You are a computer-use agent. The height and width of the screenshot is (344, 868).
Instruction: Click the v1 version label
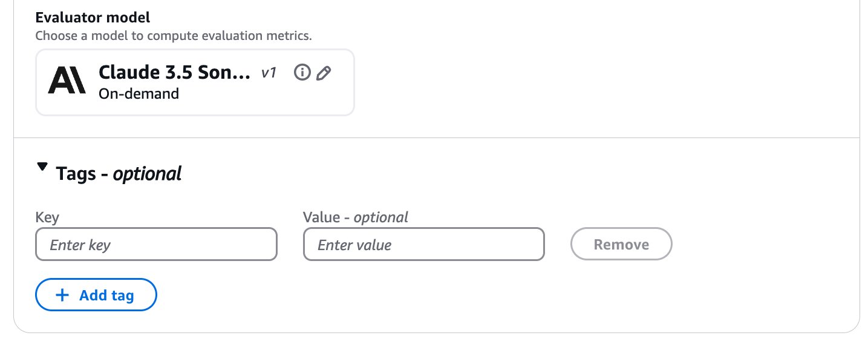pyautogui.click(x=269, y=73)
